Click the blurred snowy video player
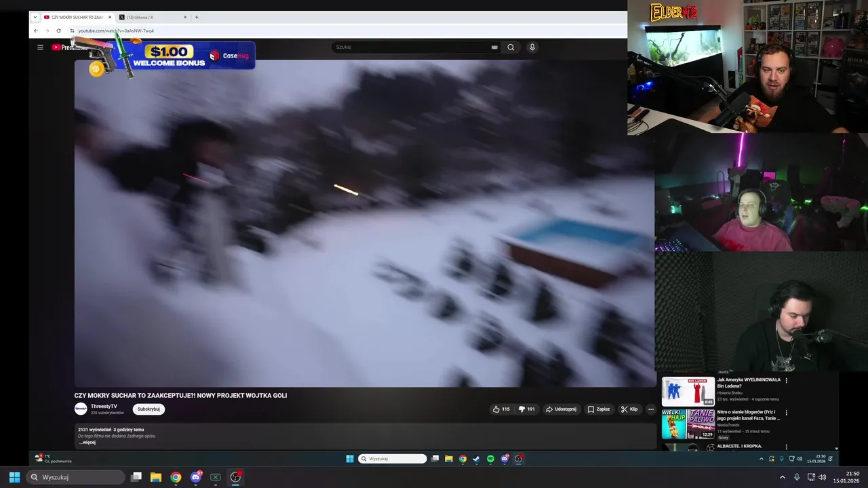 click(x=365, y=223)
